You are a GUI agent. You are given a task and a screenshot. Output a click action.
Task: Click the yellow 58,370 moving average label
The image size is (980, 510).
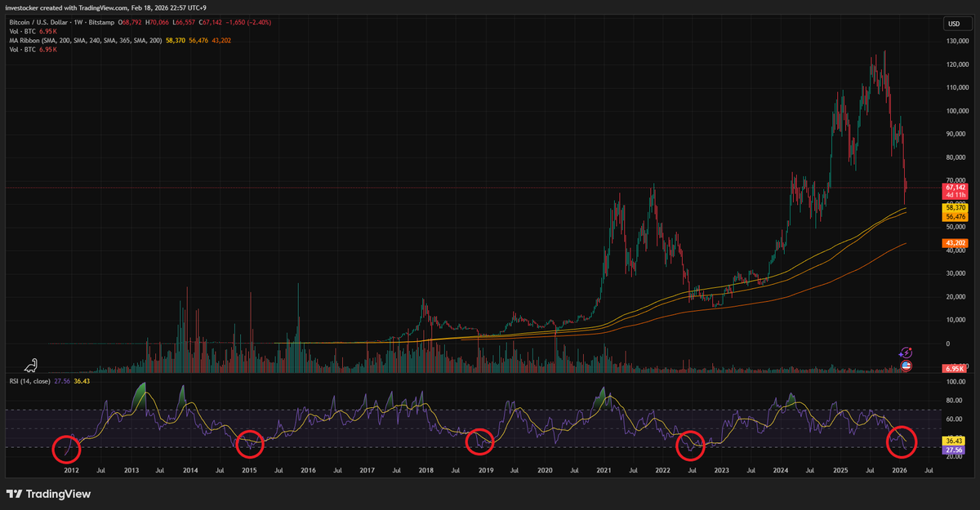pos(955,208)
